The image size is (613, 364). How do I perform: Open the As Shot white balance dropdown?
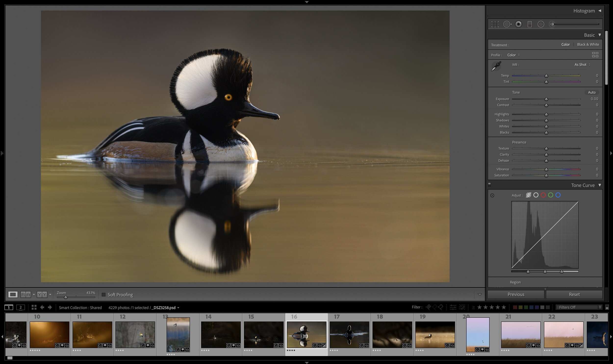tap(582, 64)
